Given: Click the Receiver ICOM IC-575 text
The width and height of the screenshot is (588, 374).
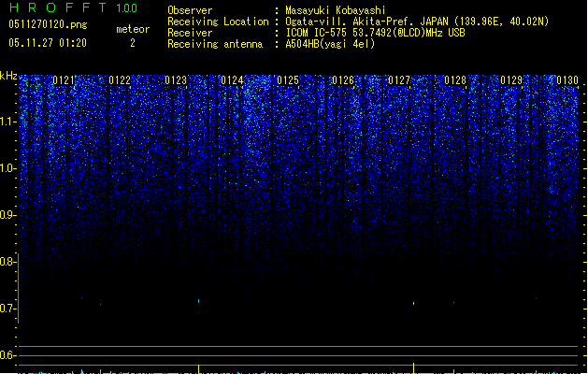Looking at the screenshot, I should point(376,33).
